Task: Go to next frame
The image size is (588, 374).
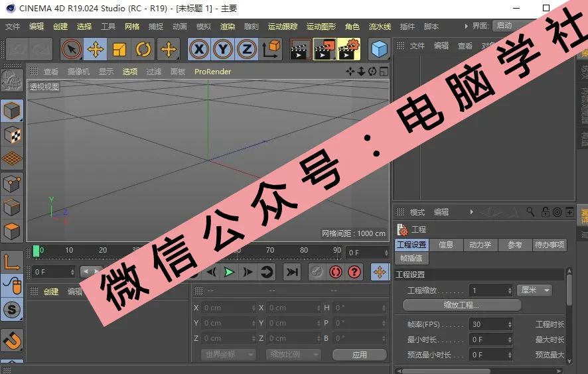Action: pyautogui.click(x=248, y=272)
